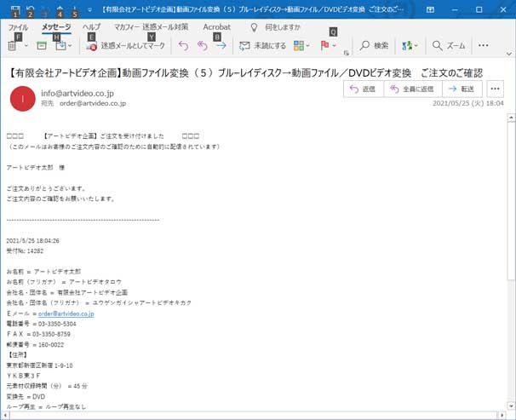Click the red sender avatar circle
Screen dimensions: 516x420
pyautogui.click(x=23, y=99)
